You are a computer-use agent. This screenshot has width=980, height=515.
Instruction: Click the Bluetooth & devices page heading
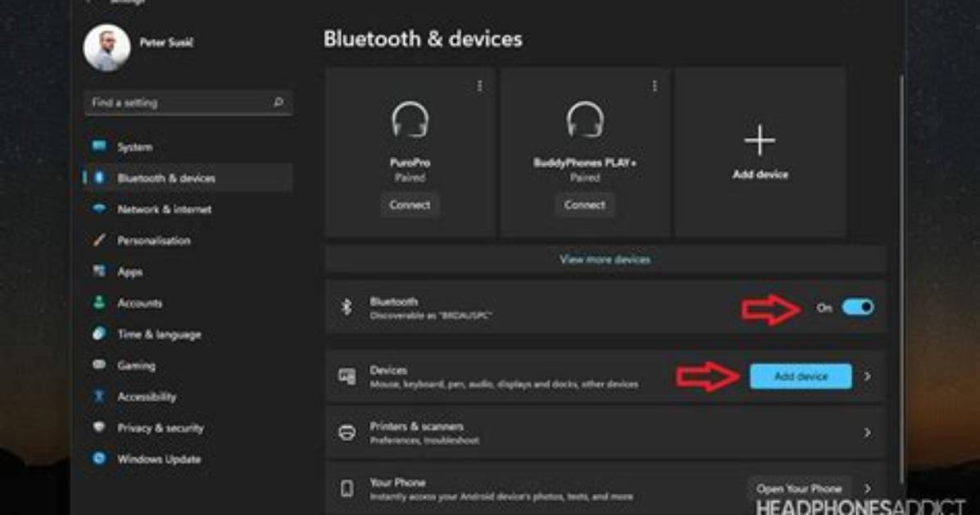pos(423,39)
